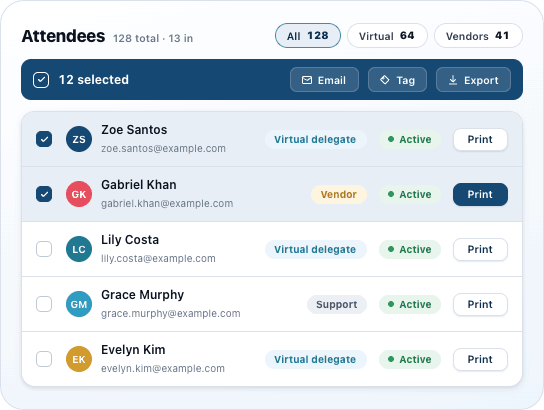Click the Attendees heading

click(x=63, y=36)
